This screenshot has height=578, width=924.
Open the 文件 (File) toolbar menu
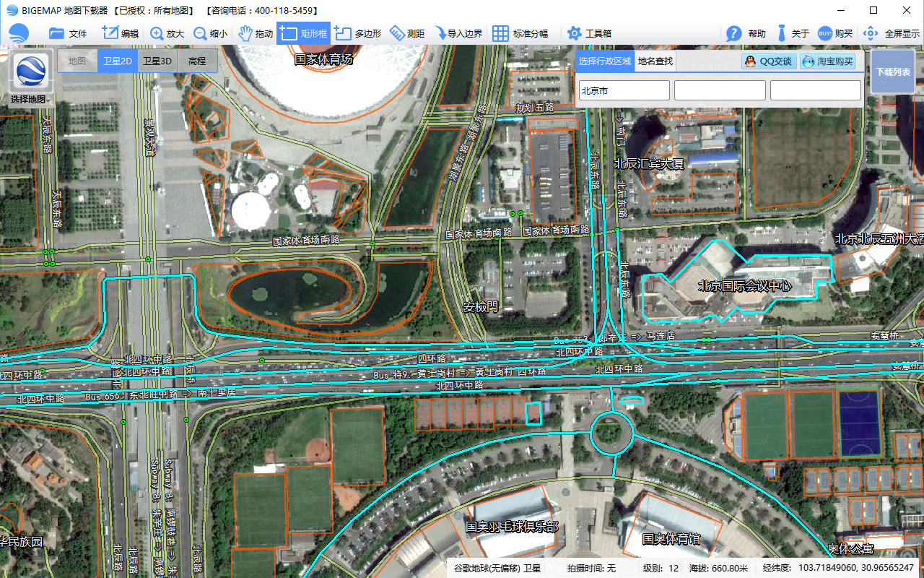click(x=67, y=33)
